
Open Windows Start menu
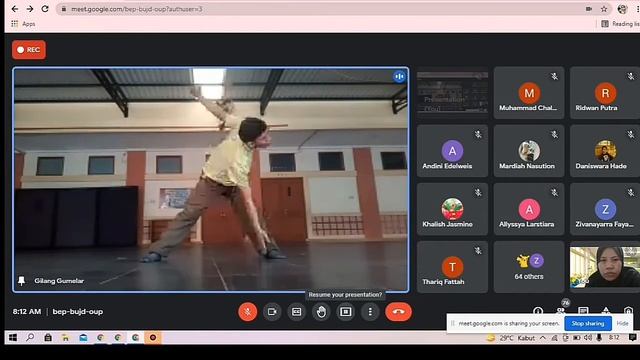[13, 338]
